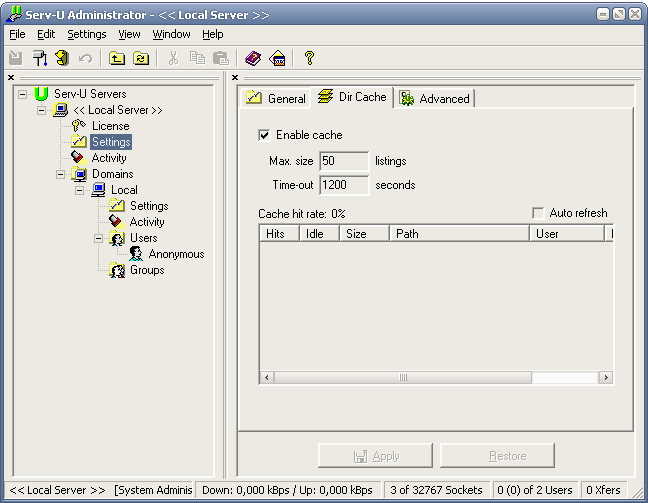
Task: Close the left tree pane with X
Action: 11,77
